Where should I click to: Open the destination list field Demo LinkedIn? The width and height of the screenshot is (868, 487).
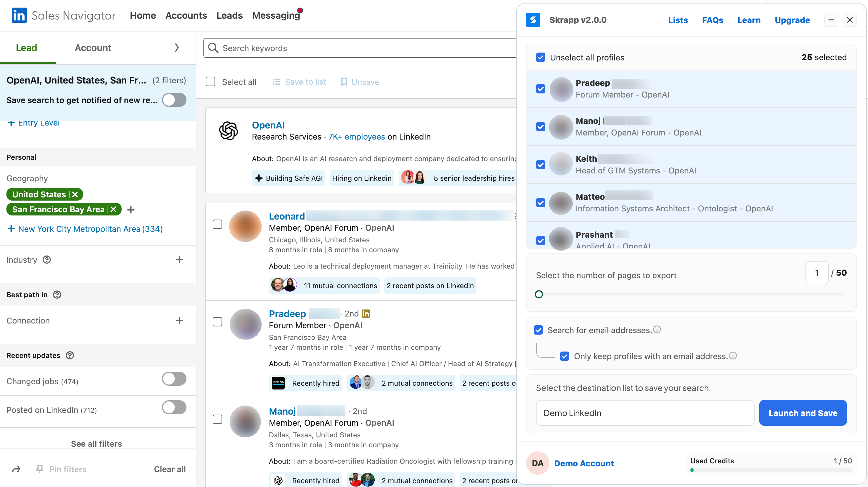point(645,413)
